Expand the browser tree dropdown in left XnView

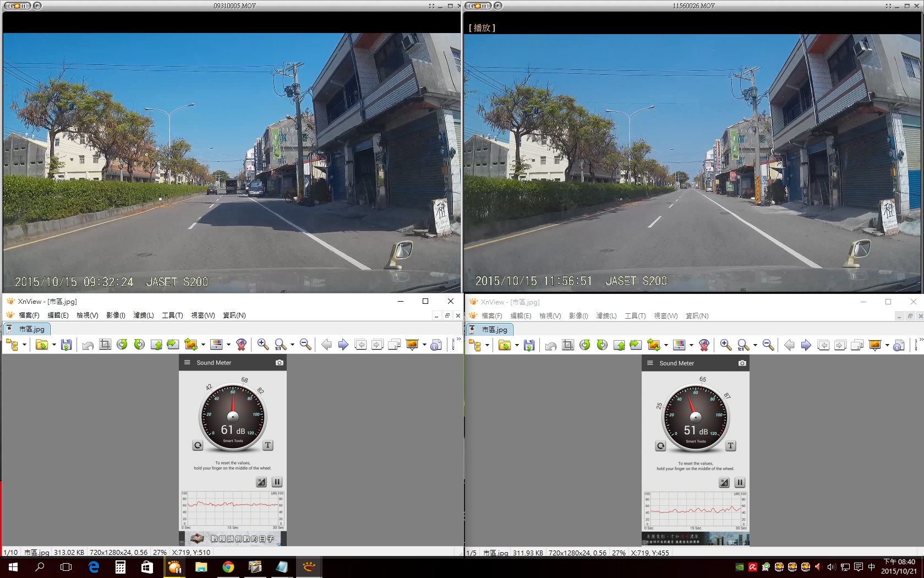coord(24,345)
